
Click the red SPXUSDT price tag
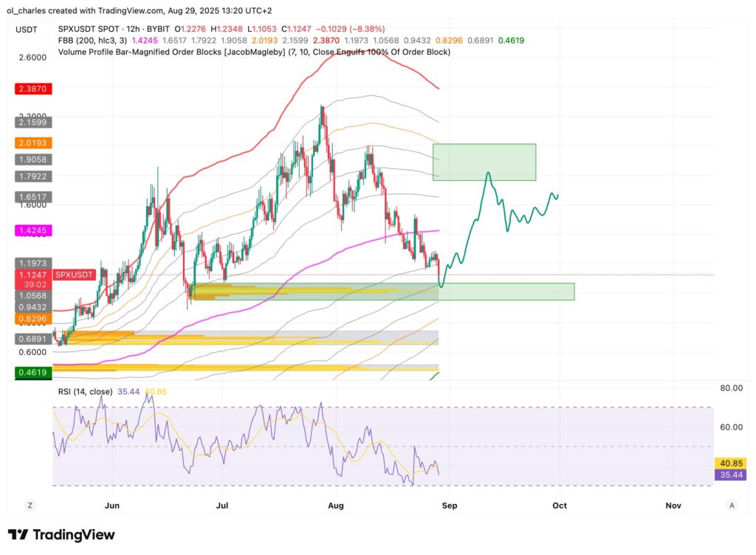[x=74, y=275]
